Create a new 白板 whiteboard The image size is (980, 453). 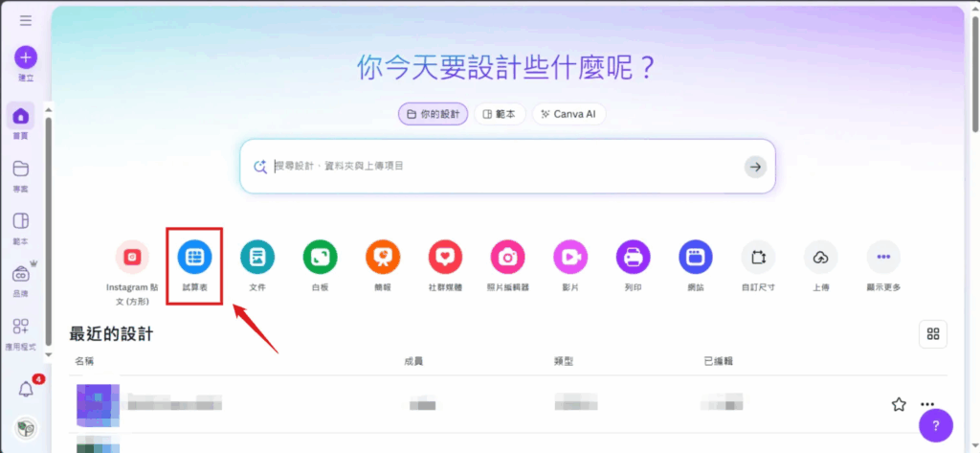click(x=320, y=257)
